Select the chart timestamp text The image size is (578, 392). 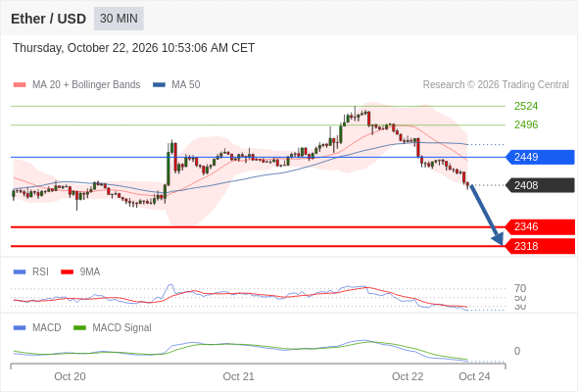coord(134,48)
